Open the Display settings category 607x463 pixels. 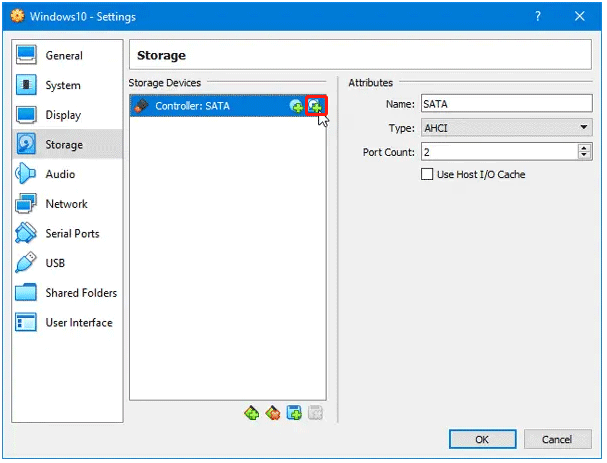click(x=67, y=115)
